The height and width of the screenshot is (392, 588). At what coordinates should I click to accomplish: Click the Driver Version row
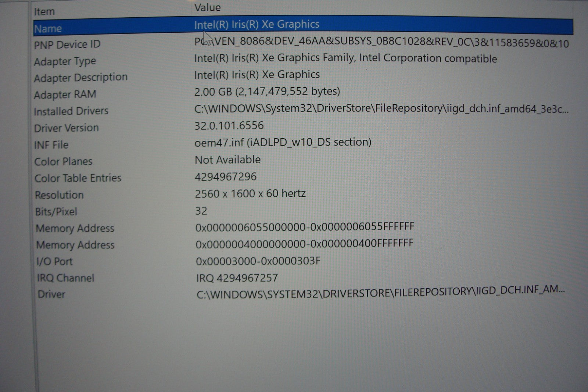(67, 128)
